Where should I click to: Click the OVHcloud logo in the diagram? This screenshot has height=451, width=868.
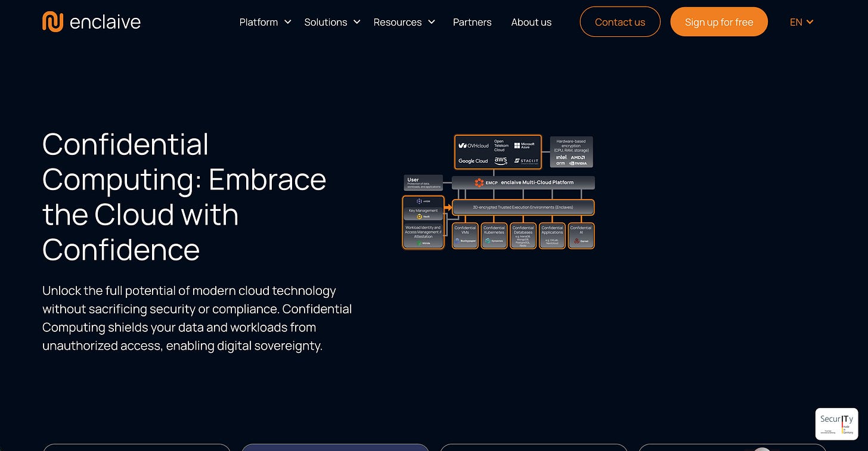474,145
